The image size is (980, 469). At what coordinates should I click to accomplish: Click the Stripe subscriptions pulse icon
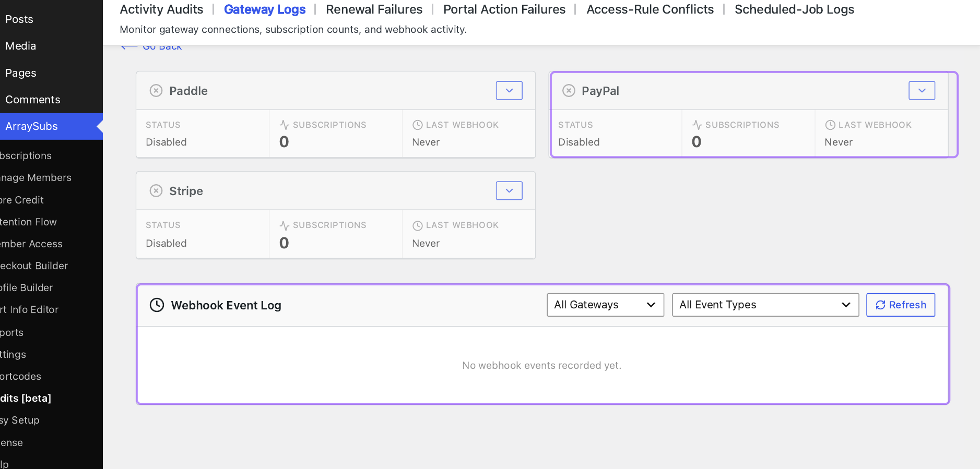285,225
